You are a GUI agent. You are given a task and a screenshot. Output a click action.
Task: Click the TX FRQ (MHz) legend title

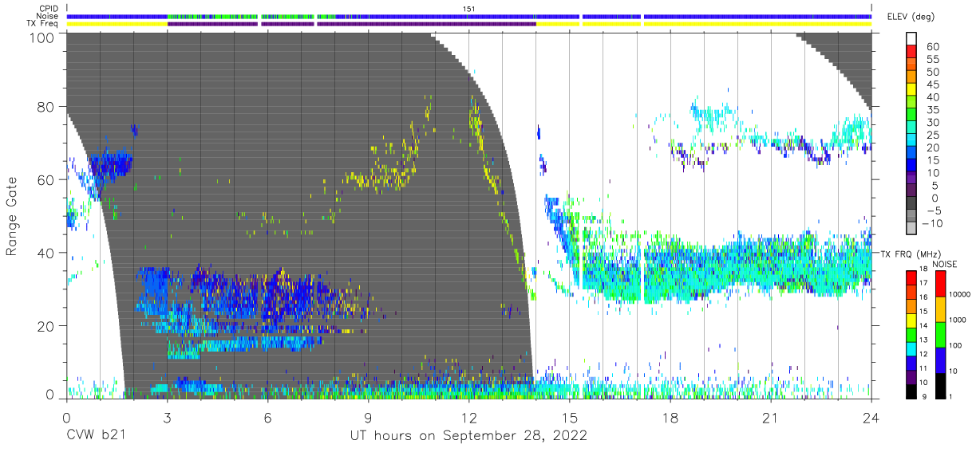point(909,254)
